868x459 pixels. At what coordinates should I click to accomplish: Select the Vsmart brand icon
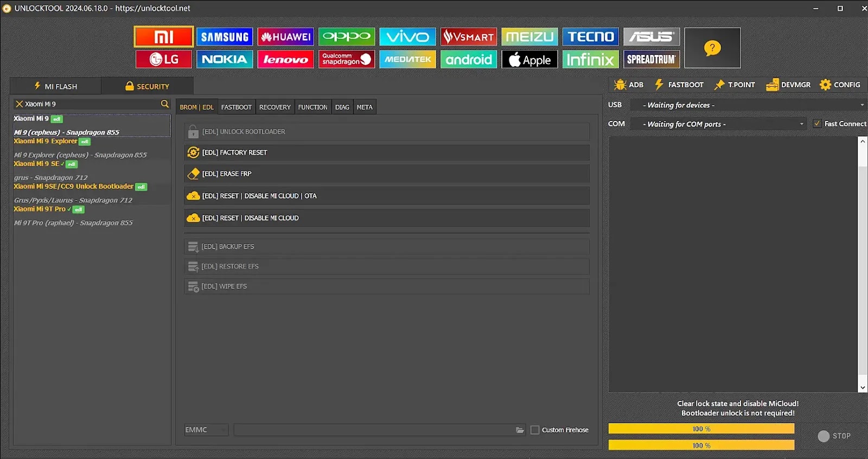coord(469,37)
